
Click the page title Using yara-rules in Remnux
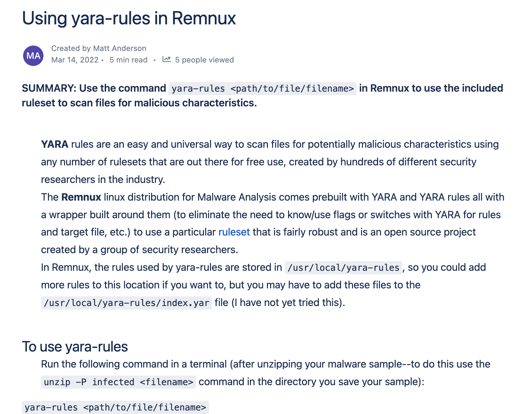click(x=129, y=18)
